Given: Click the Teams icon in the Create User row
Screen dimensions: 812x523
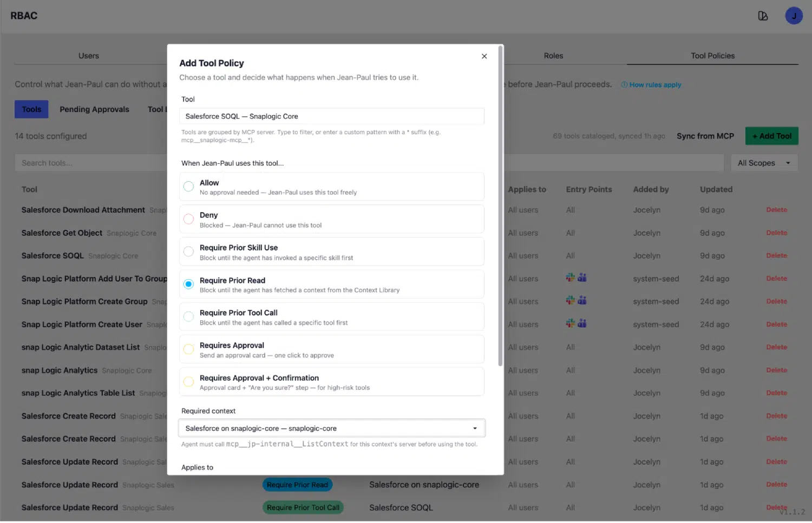Looking at the screenshot, I should pyautogui.click(x=582, y=323).
